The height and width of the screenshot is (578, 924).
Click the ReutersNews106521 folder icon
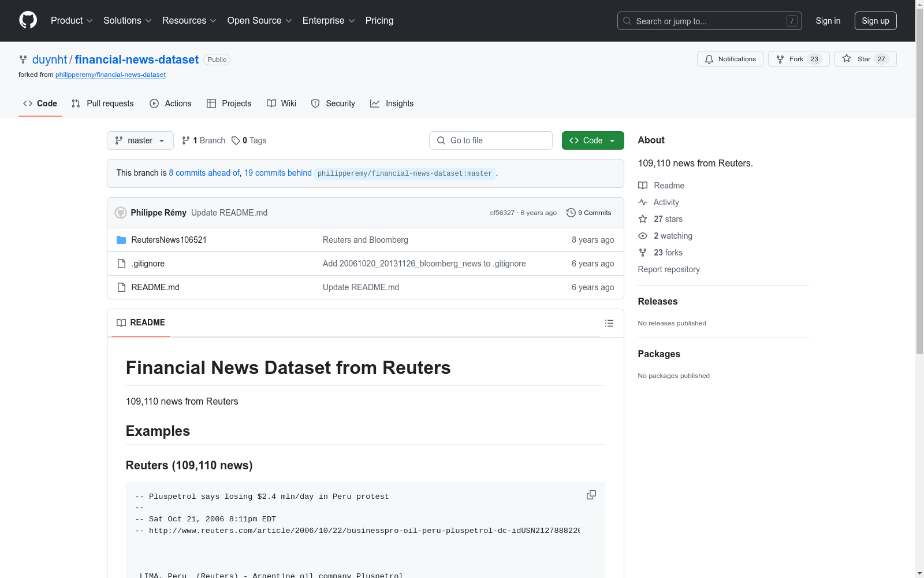click(x=121, y=240)
